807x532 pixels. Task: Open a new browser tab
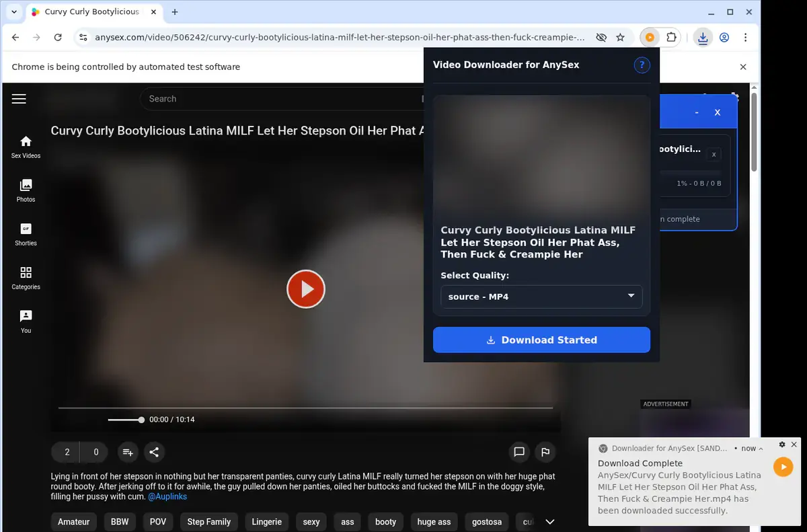click(x=175, y=12)
